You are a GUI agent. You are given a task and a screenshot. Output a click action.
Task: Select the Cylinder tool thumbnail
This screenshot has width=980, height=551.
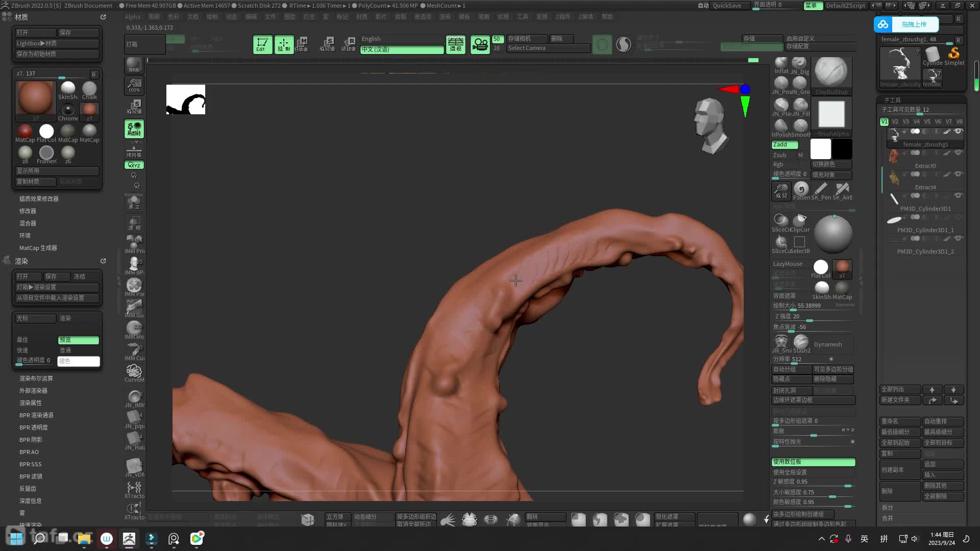click(x=933, y=56)
